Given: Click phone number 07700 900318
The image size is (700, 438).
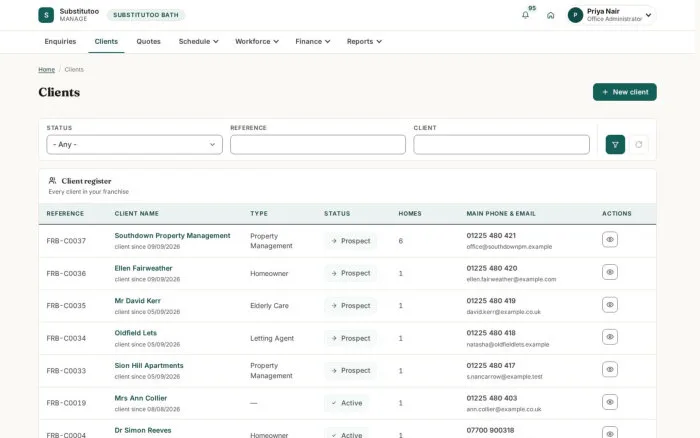Looking at the screenshot, I should pos(490,430).
